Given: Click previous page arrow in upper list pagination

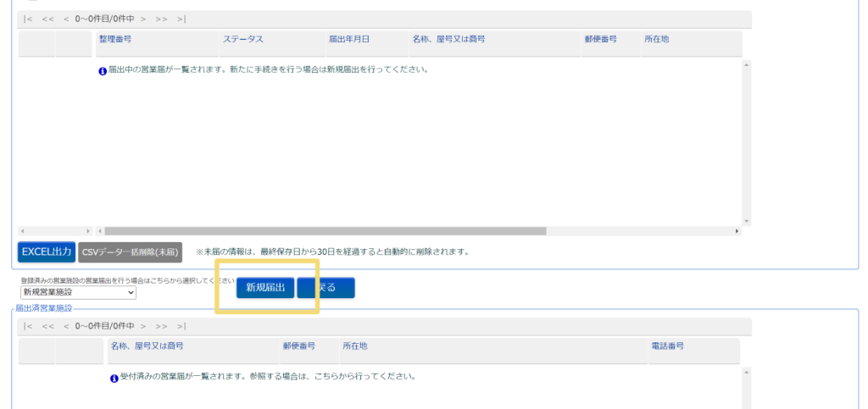Looking at the screenshot, I should 66,19.
